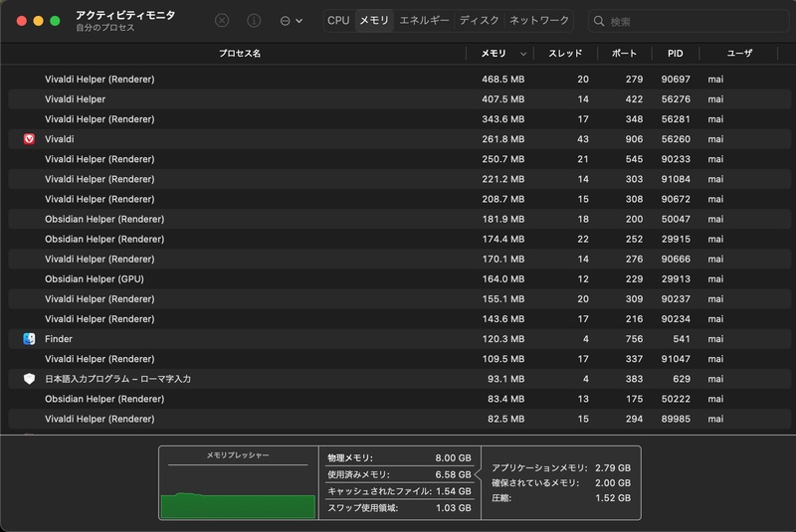Select the Vivaldi Helper (Renderer) row PID 90234
Viewport: 796px width, 532px height.
pos(400,319)
